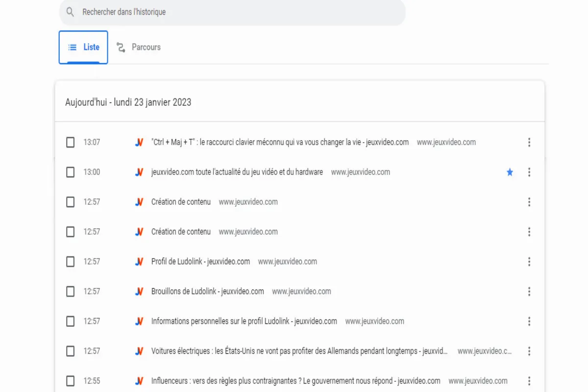Image resolution: width=588 pixels, height=392 pixels.
Task: Check the checkbox for the 13:00 entry
Action: click(70, 172)
